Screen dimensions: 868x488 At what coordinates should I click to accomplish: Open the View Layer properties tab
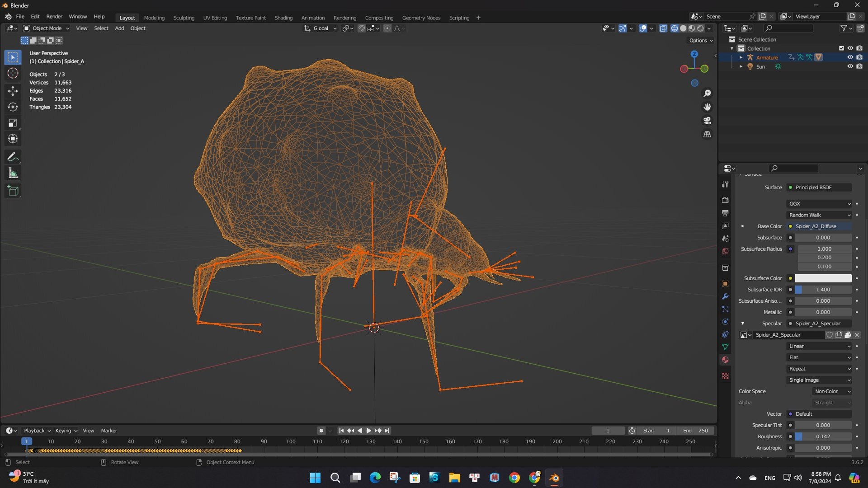pyautogui.click(x=725, y=225)
